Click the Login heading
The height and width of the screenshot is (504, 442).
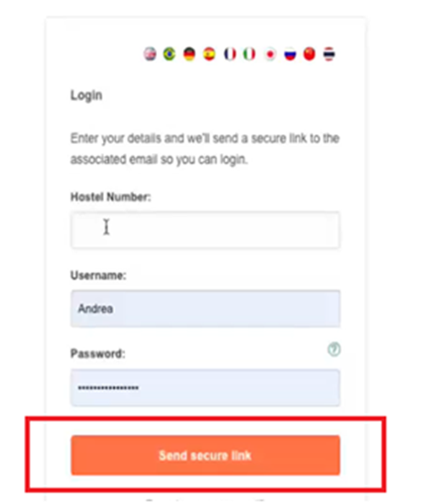tap(86, 95)
